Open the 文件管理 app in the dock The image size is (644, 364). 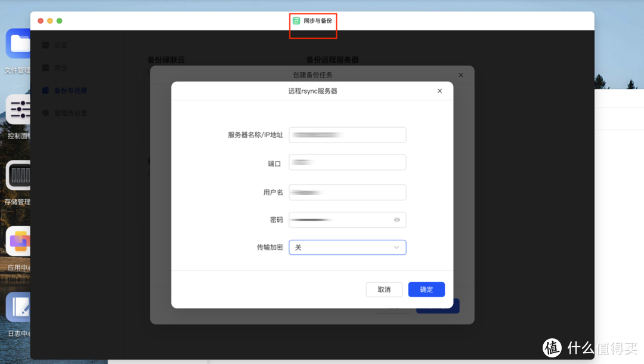[x=18, y=45]
